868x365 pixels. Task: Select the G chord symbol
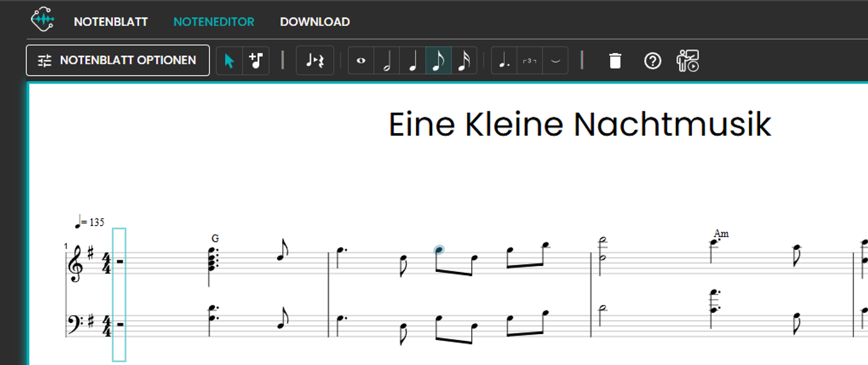[x=215, y=238]
